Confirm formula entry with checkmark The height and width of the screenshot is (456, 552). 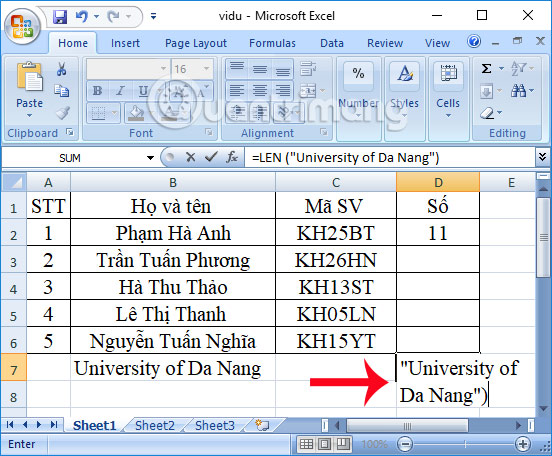click(211, 157)
